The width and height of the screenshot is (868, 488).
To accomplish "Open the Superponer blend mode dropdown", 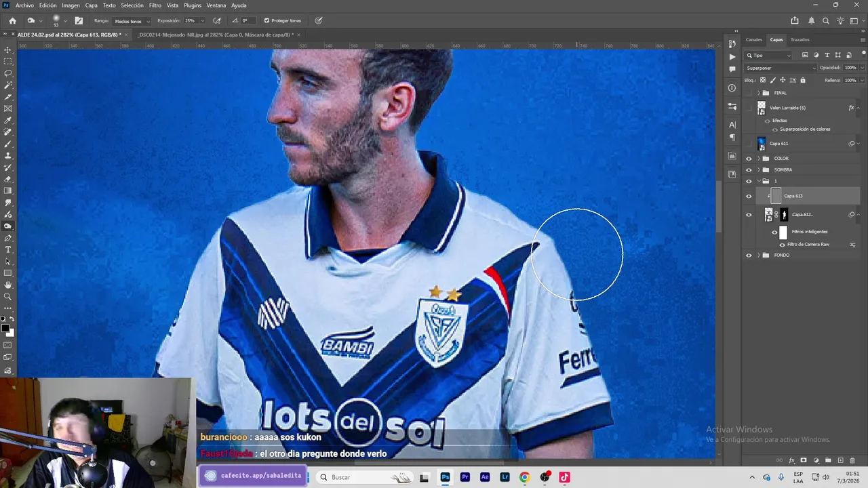I will [781, 68].
